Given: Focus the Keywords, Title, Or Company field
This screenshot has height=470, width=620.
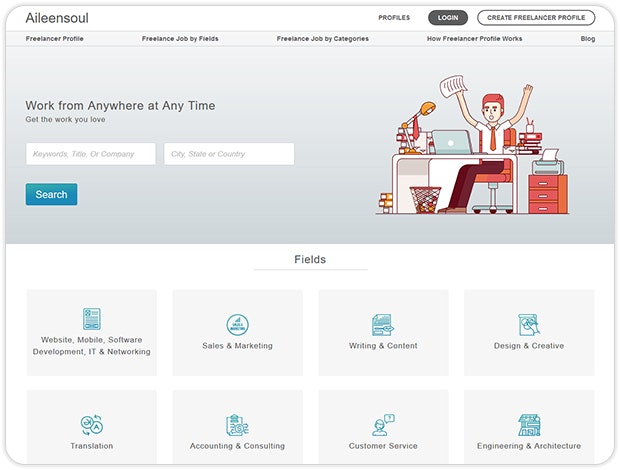Looking at the screenshot, I should click(91, 154).
